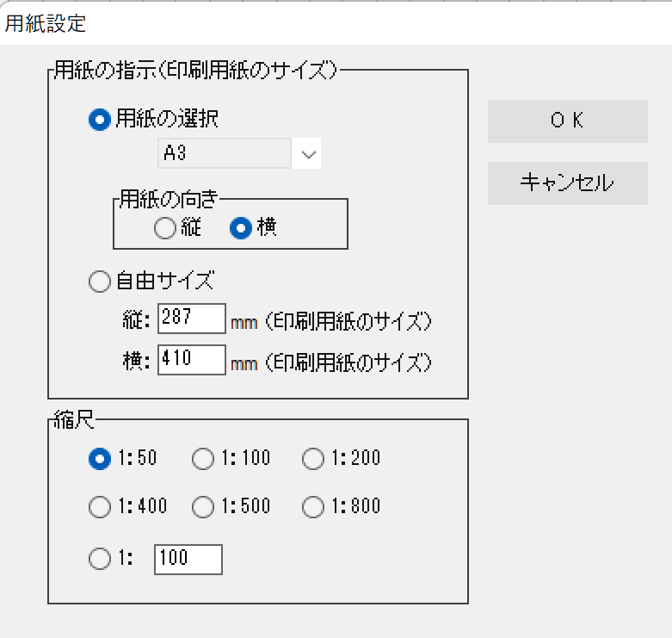Choose 横 paper orientation
Screen dimensions: 672x638
point(241,227)
